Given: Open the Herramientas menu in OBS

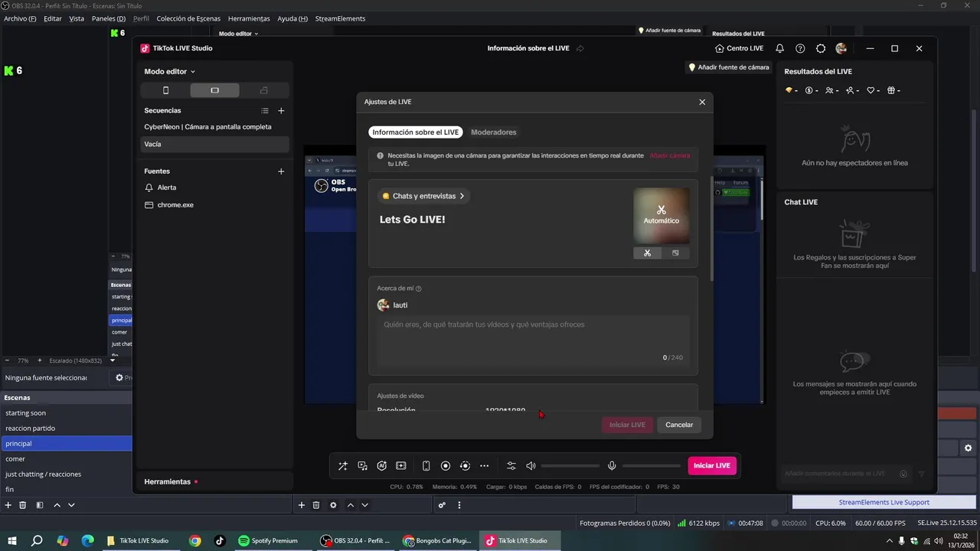Looking at the screenshot, I should pyautogui.click(x=249, y=18).
